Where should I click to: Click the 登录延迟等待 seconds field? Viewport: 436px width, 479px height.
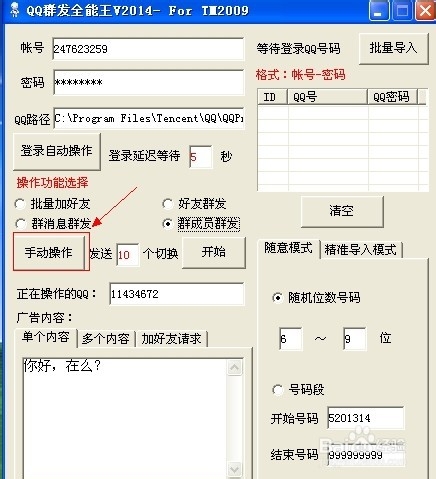200,157
